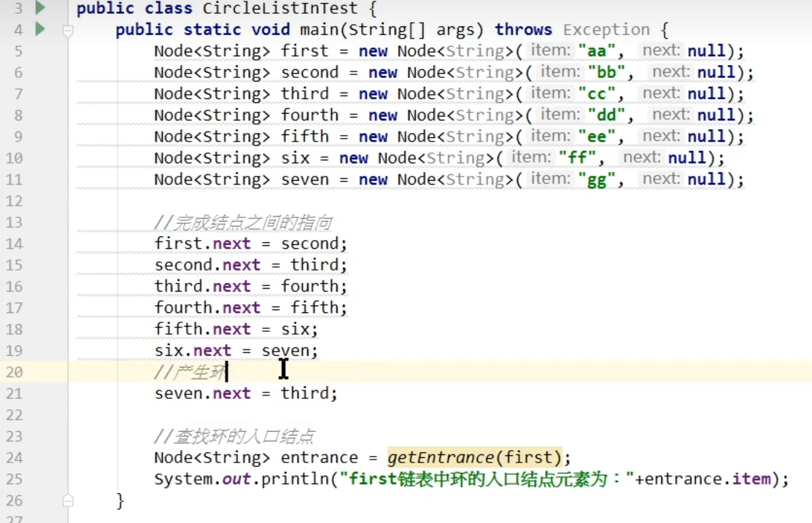Viewport: 812px width, 523px height.
Task: Click variable first in the line 5 declaration
Action: [x=304, y=51]
